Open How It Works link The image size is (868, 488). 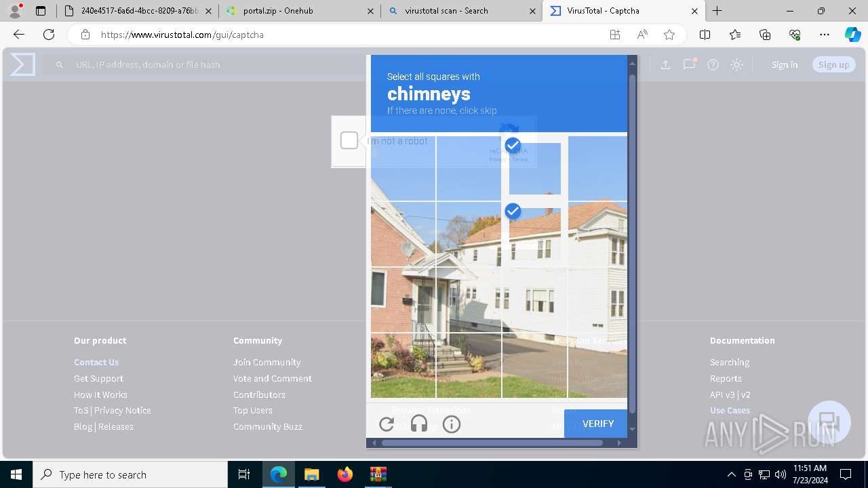(x=100, y=394)
